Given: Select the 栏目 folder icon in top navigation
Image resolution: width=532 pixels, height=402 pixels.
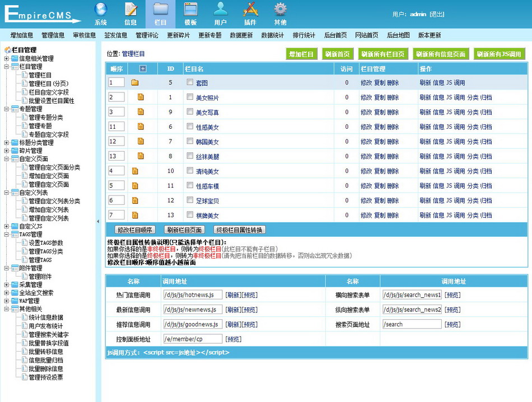Looking at the screenshot, I should pyautogui.click(x=161, y=10).
